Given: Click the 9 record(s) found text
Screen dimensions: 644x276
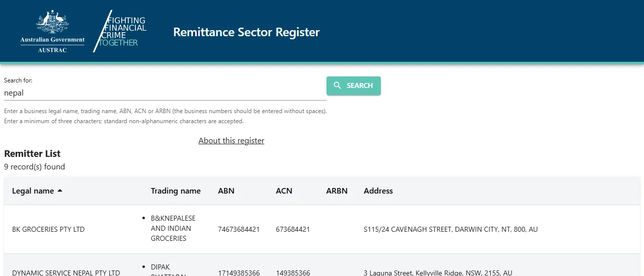Looking at the screenshot, I should pos(34,167).
